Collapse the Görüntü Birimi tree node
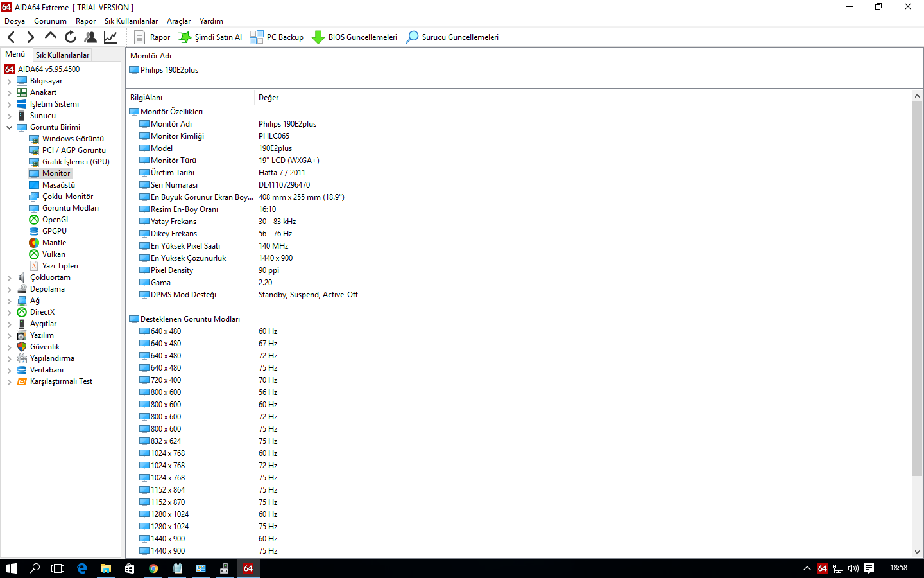This screenshot has height=578, width=924. [9, 128]
